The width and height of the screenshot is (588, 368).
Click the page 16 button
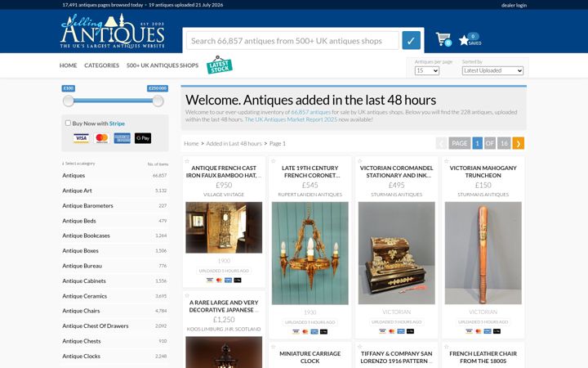(504, 143)
